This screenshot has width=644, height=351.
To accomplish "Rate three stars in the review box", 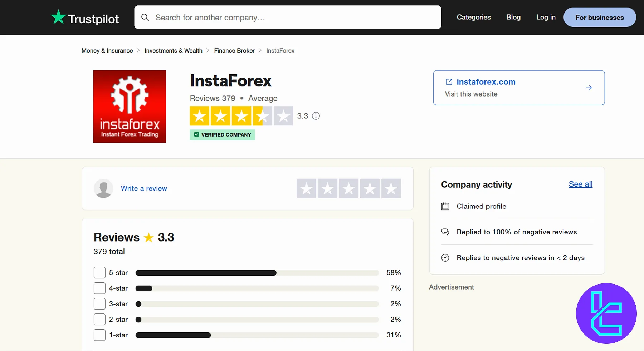I will click(x=349, y=188).
